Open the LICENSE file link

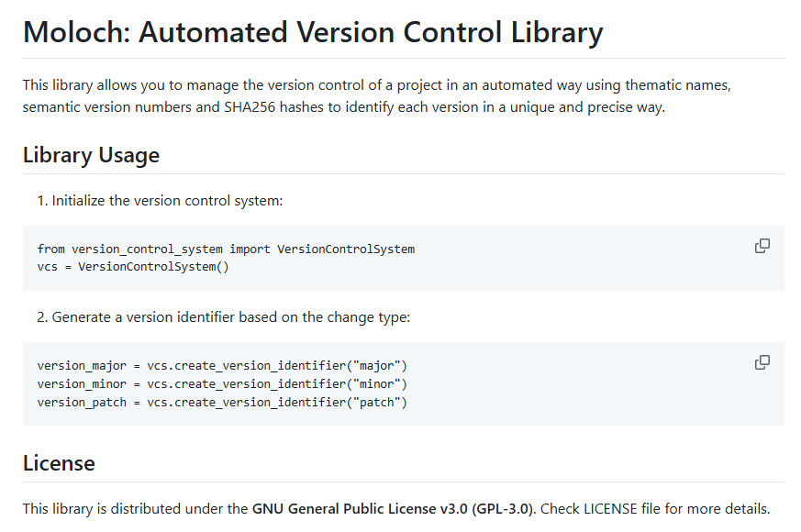(610, 508)
